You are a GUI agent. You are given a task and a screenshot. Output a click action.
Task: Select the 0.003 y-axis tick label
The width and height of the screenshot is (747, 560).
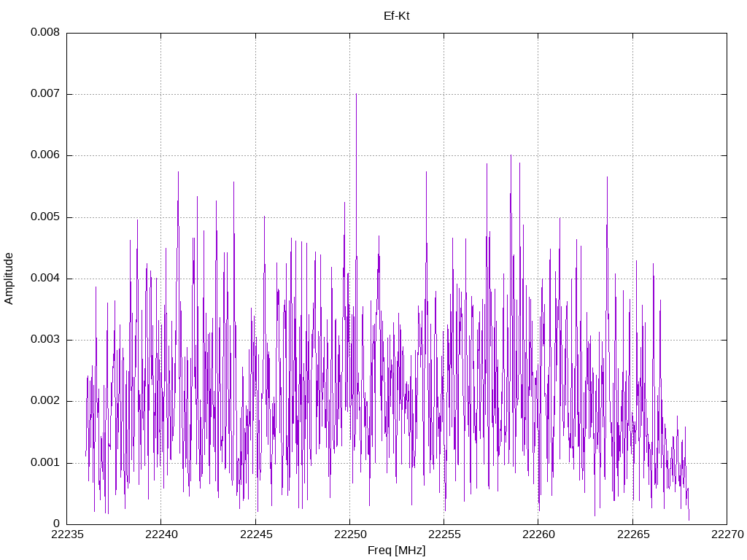pos(44,340)
